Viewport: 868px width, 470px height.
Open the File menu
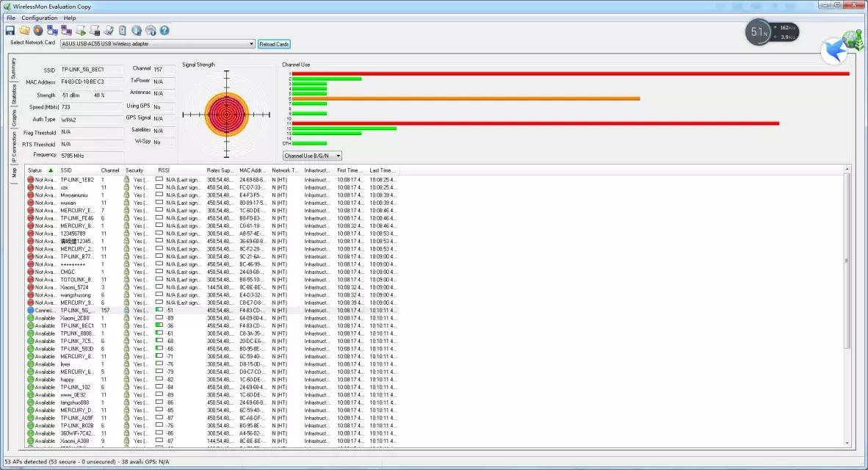click(x=11, y=18)
